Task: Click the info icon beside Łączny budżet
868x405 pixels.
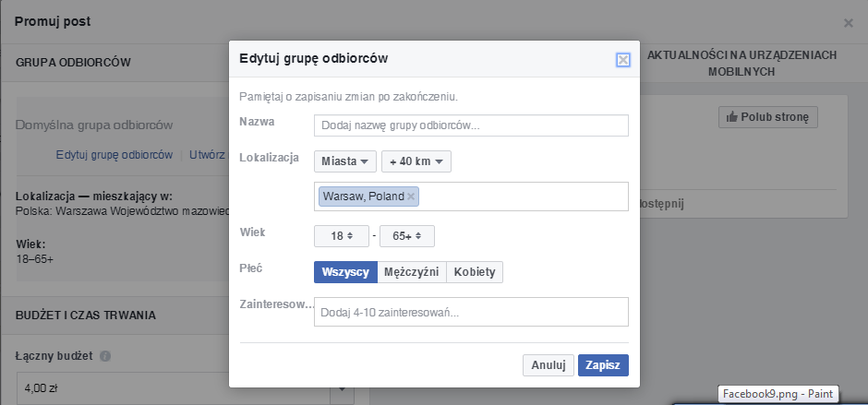Action: [105, 356]
